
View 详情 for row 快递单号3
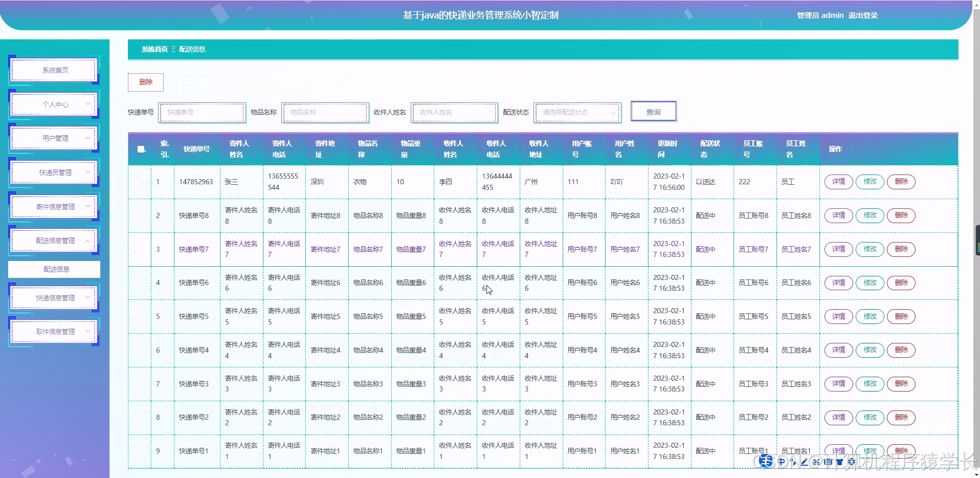click(838, 384)
